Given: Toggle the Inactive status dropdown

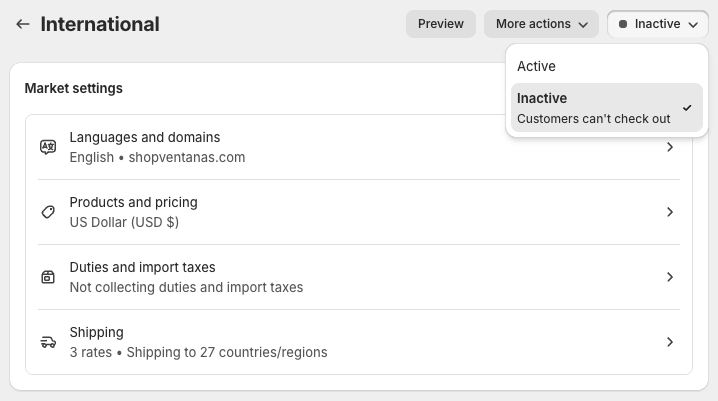Looking at the screenshot, I should (x=658, y=24).
